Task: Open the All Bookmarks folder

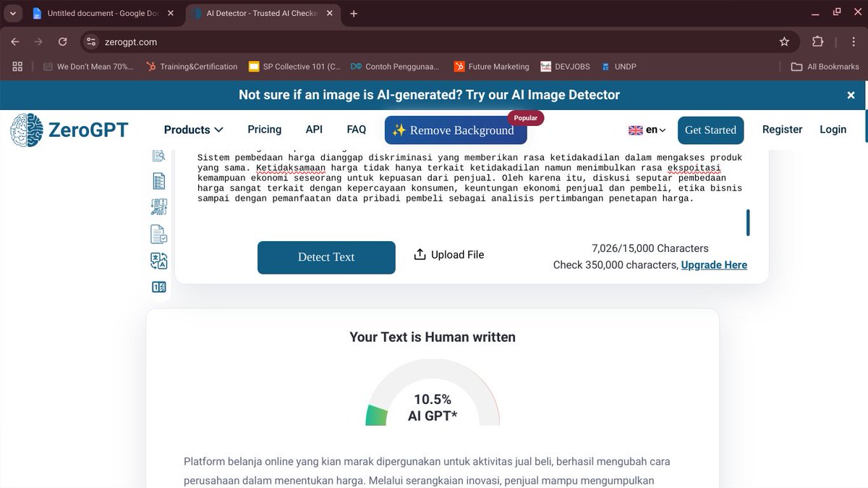Action: click(825, 67)
